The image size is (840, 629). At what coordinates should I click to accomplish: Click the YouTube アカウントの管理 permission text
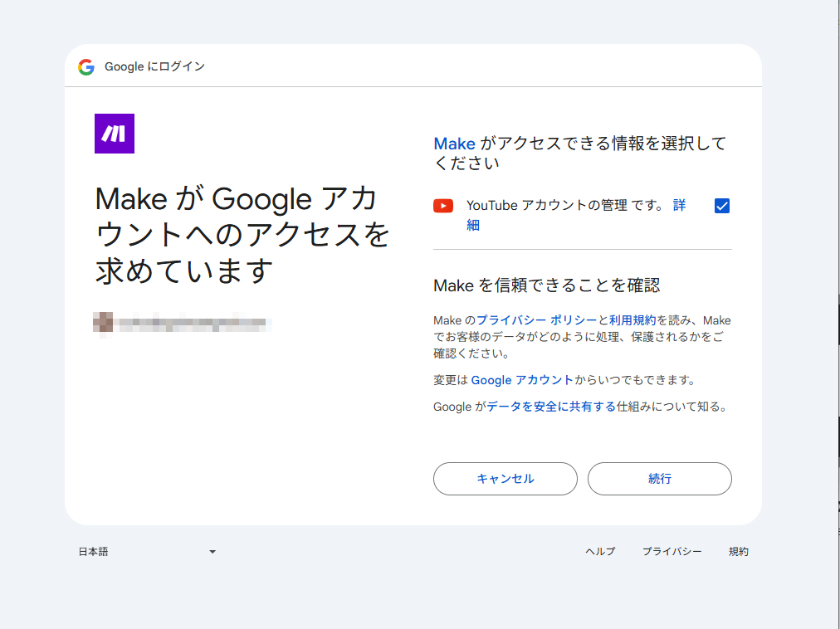tap(547, 206)
